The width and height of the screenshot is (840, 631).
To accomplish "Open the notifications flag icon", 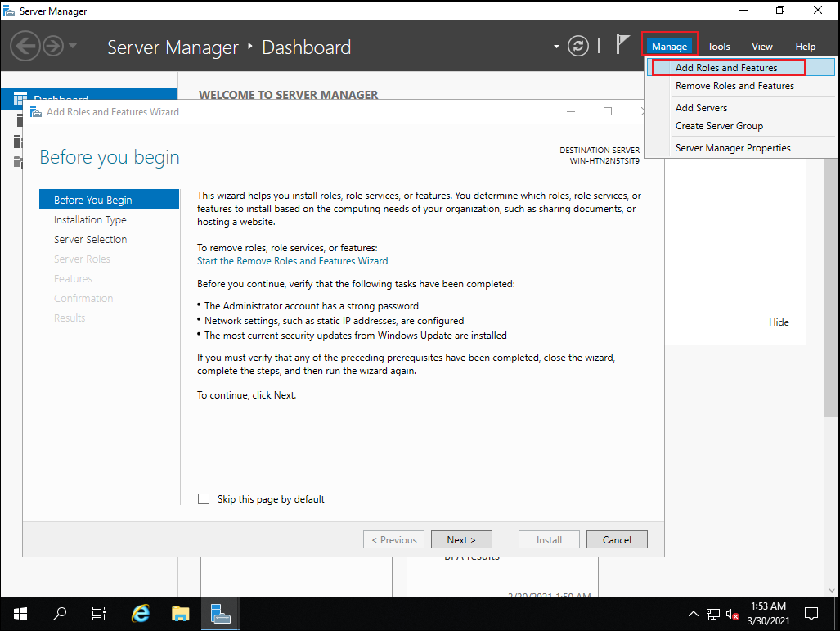I will (x=622, y=44).
